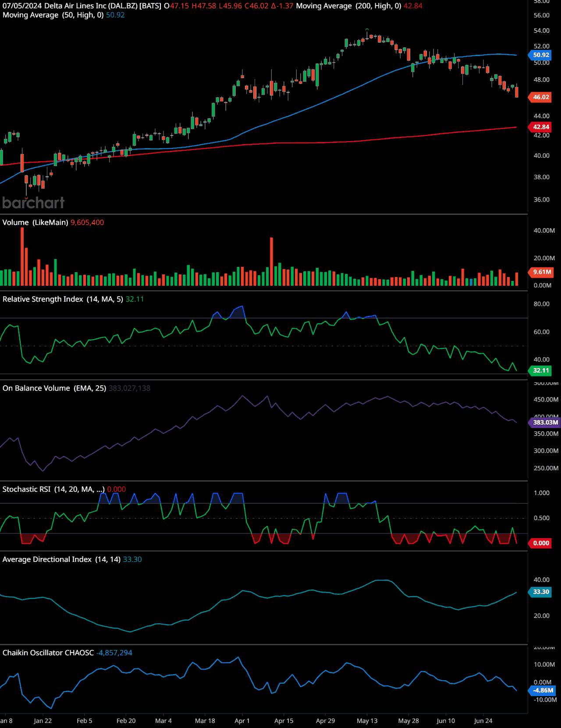Select the Relative Strength Index (14, MA, 5) label

(63, 299)
